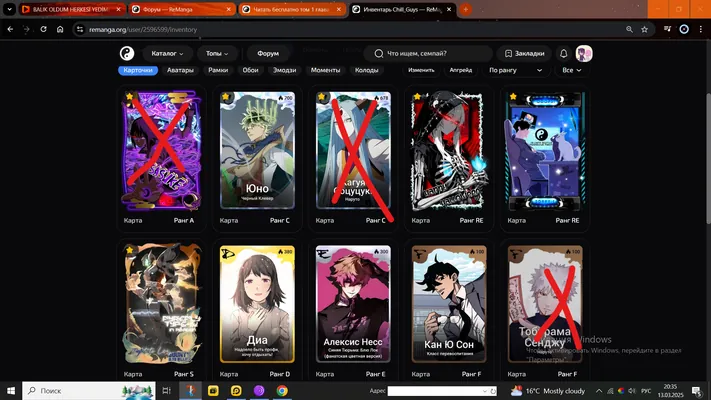This screenshot has width=711, height=400.
Task: Click the Изменить button
Action: coord(421,70)
